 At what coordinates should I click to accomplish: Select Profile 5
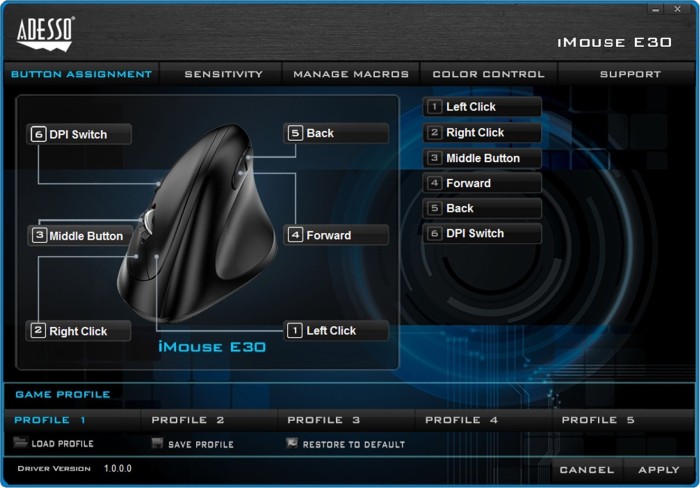click(598, 420)
